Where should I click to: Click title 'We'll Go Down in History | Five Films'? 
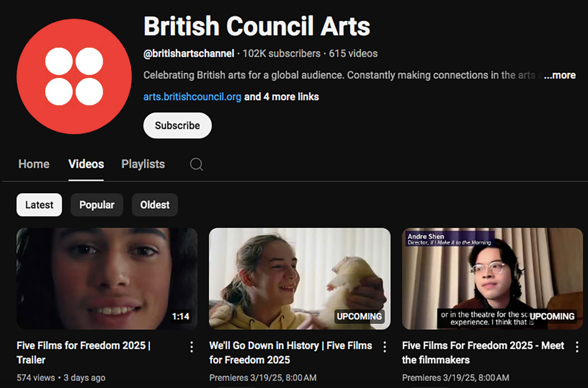pos(291,353)
